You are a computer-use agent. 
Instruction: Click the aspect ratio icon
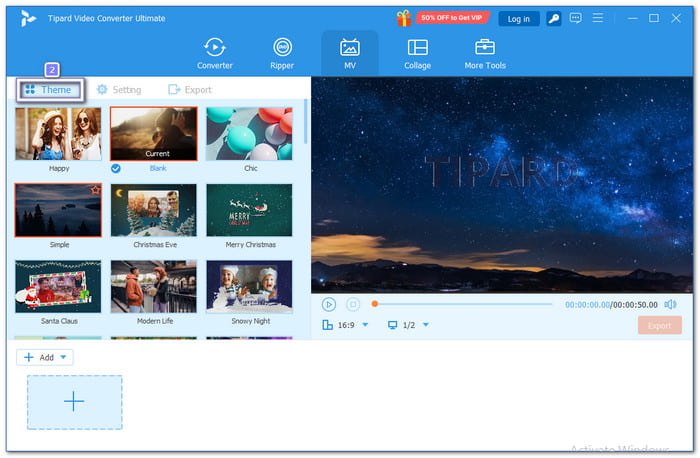pyautogui.click(x=327, y=325)
